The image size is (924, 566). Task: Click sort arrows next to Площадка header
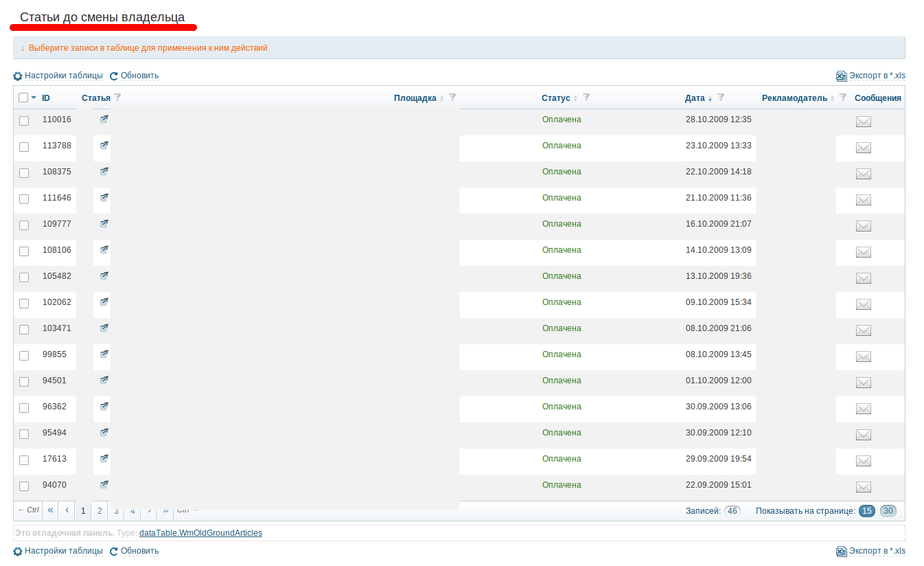click(x=442, y=98)
